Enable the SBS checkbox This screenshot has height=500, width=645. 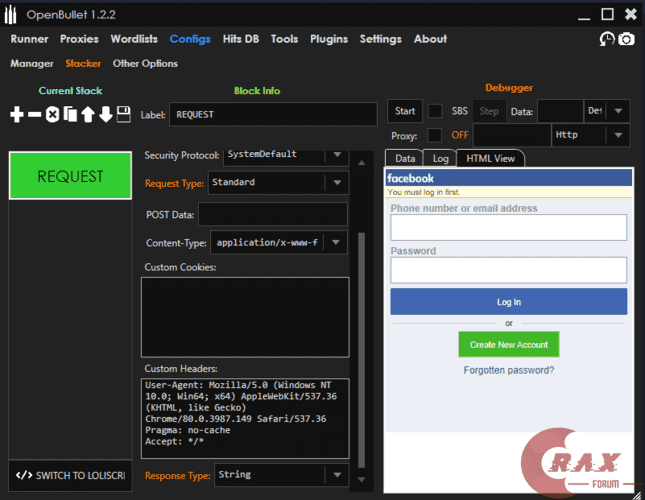pyautogui.click(x=435, y=111)
